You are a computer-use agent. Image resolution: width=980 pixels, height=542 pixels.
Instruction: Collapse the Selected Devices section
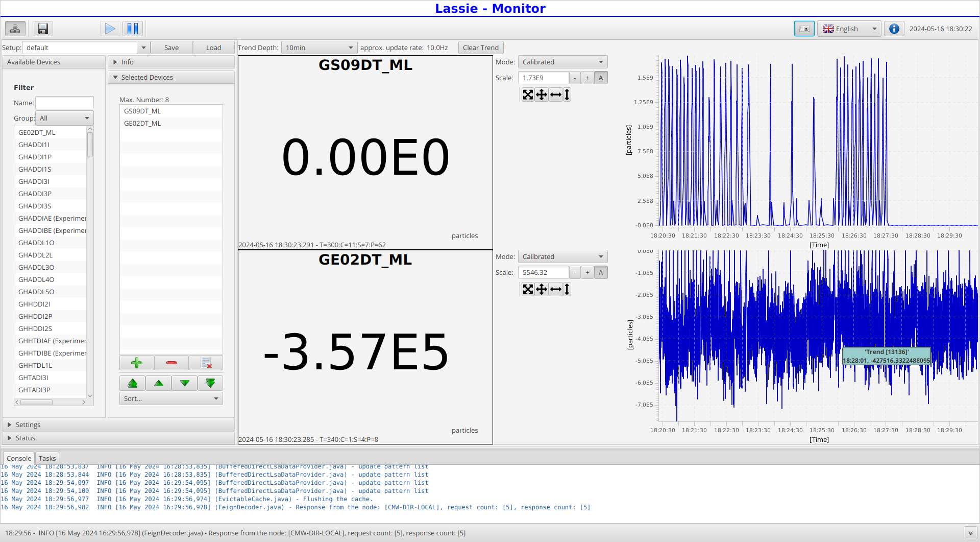tap(171, 77)
